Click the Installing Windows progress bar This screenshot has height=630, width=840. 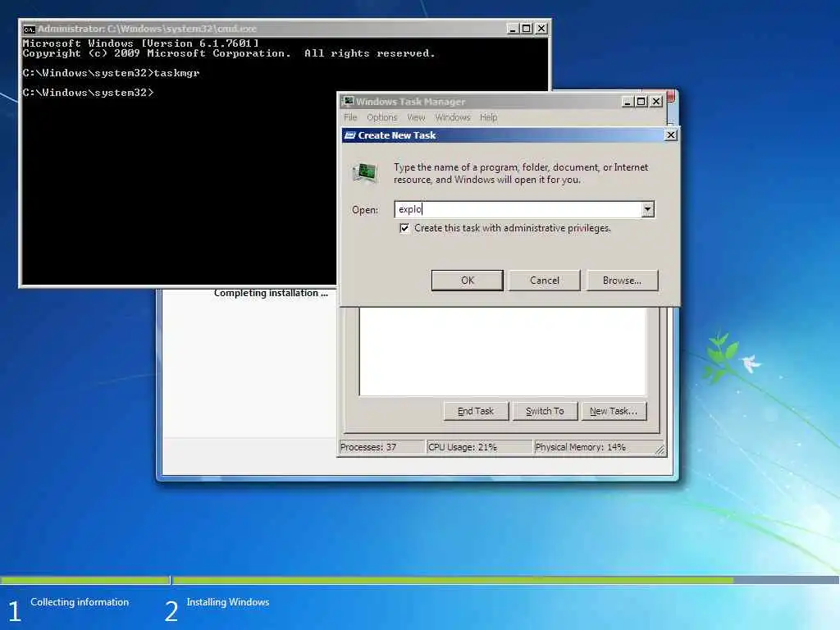pos(505,580)
